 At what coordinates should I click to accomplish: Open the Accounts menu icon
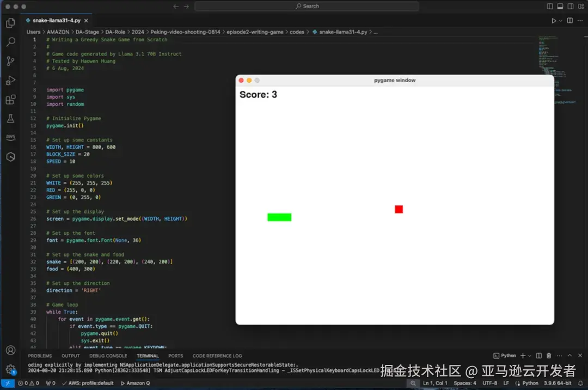pyautogui.click(x=10, y=350)
